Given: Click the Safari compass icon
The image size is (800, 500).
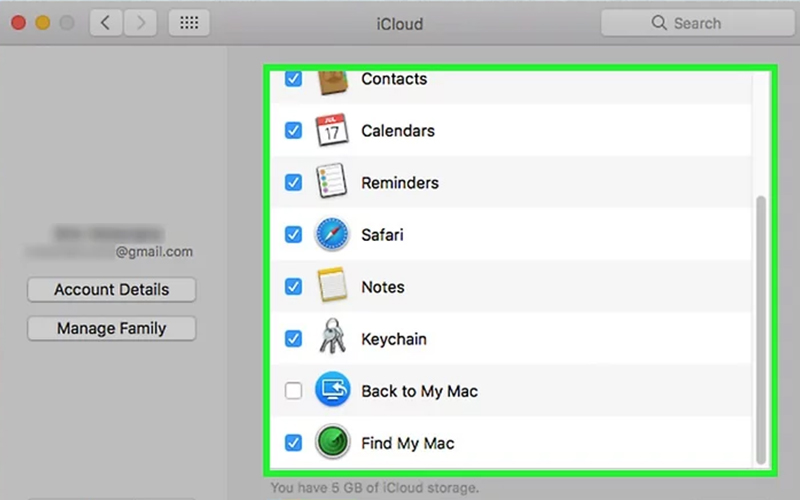Looking at the screenshot, I should click(x=331, y=235).
